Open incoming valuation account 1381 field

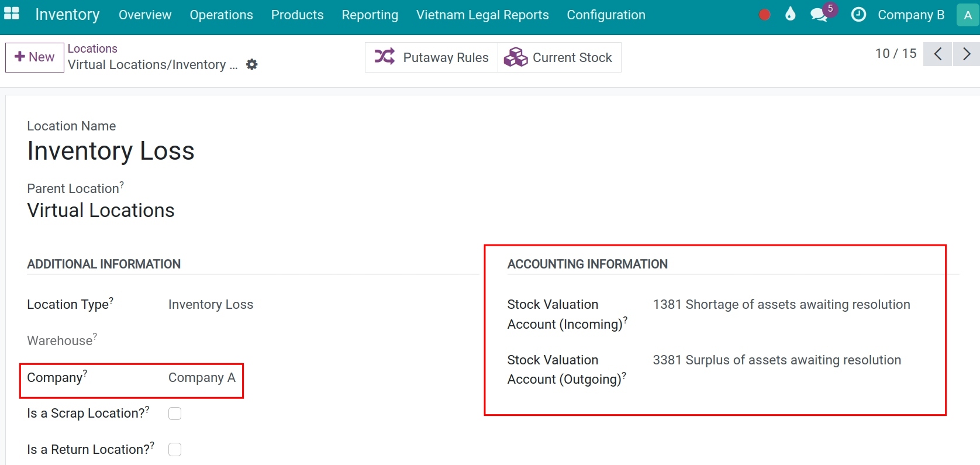pos(781,304)
